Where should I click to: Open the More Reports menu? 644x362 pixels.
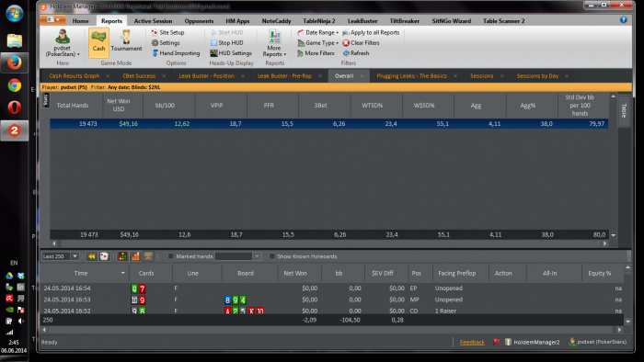coord(274,43)
